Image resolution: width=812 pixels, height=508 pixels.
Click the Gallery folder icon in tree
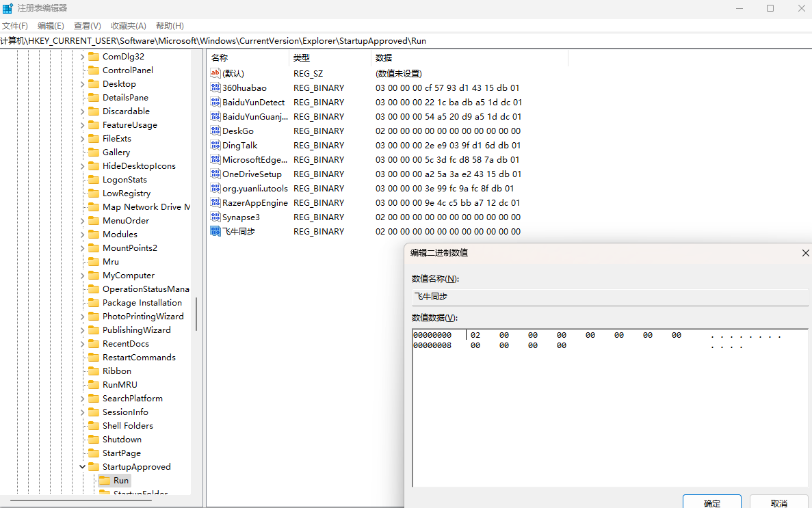(94, 152)
